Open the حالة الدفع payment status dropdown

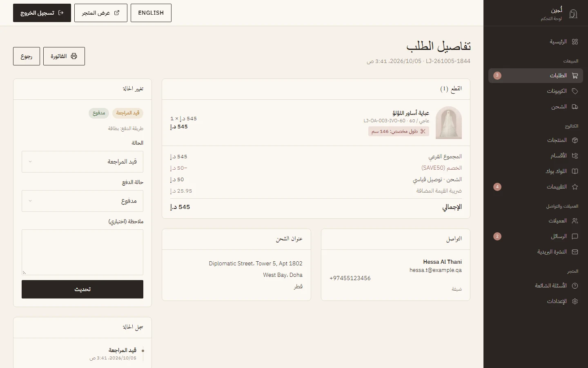82,201
